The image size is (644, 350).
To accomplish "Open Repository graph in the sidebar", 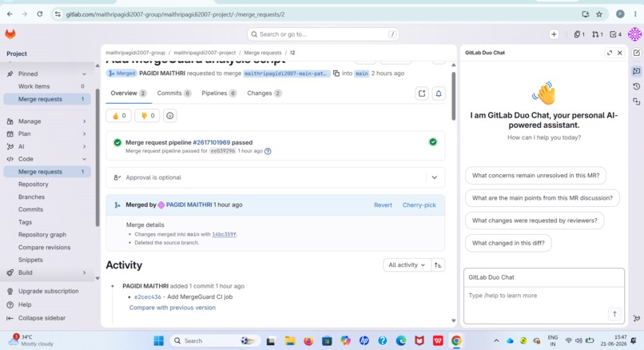I will (x=47, y=235).
